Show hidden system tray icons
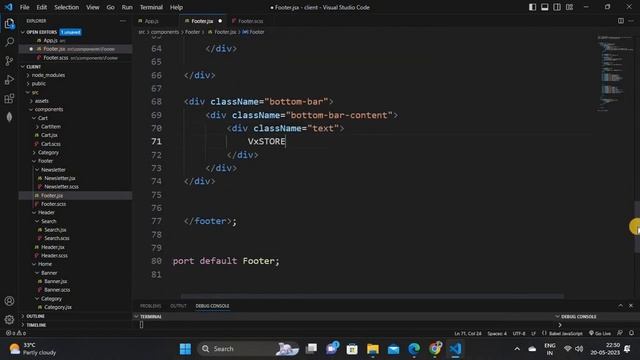 (x=517, y=349)
